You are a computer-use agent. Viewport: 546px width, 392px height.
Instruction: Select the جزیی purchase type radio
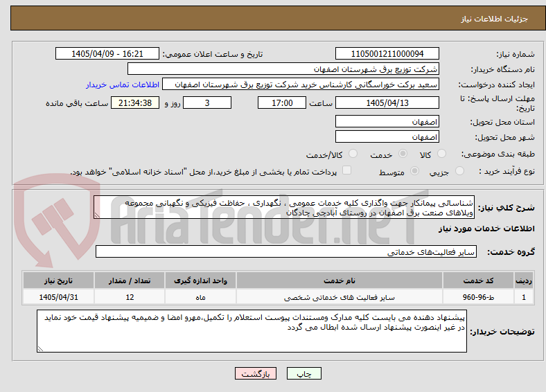click(459, 170)
